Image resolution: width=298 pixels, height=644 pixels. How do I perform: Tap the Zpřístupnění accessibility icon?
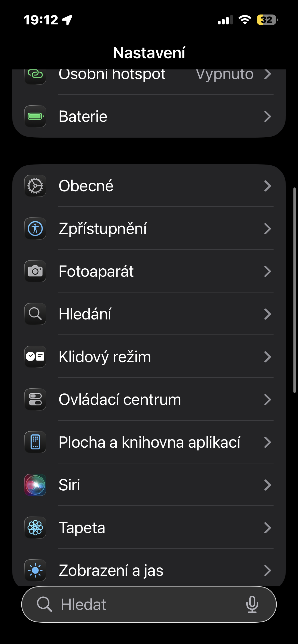point(35,228)
